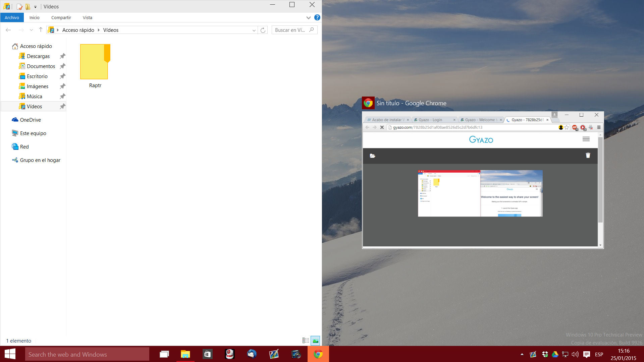
Task: Click the Gyazo screenshot thumbnail preview
Action: pos(480,193)
